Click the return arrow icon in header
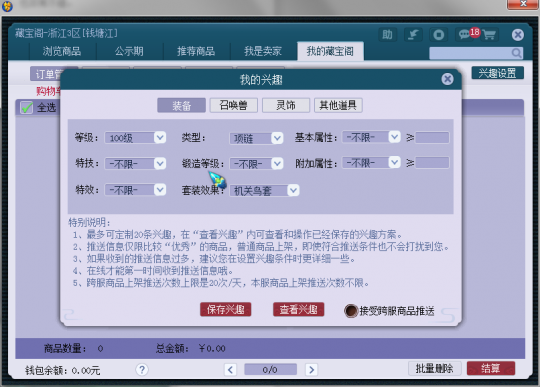The width and height of the screenshot is (540, 387). (x=413, y=34)
